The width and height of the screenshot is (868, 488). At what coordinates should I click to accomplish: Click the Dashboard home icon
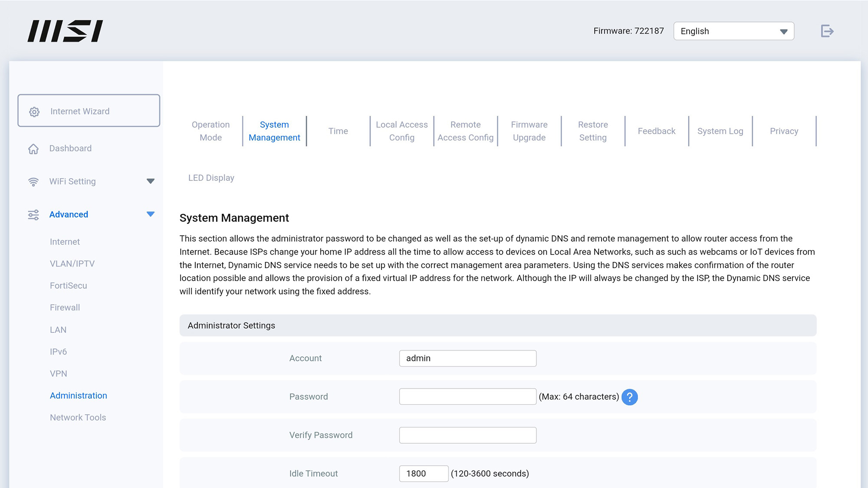33,149
